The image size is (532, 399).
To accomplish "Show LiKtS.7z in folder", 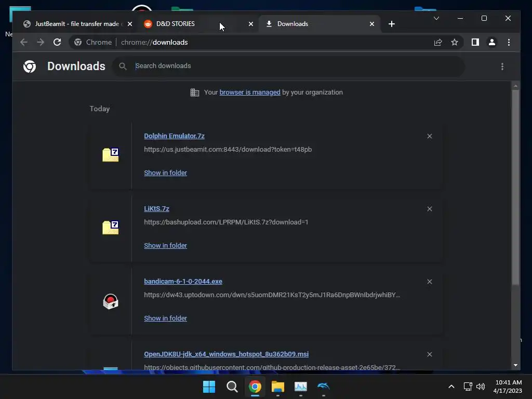I will [x=165, y=246].
